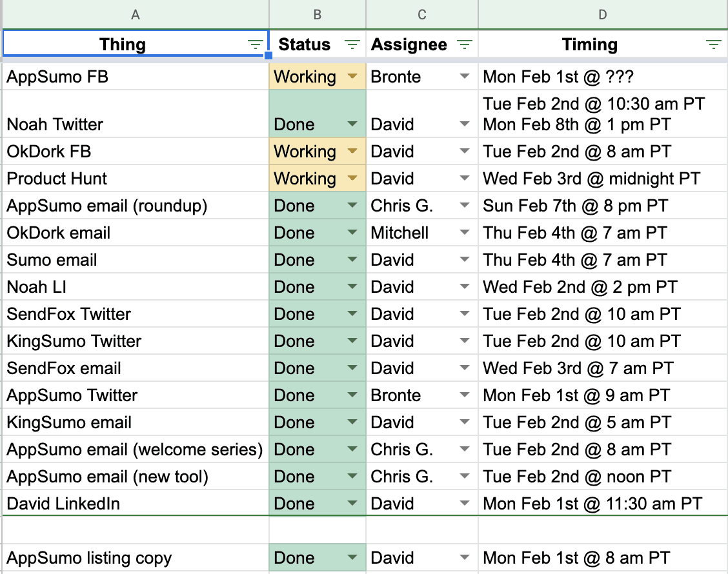Open status dropdown for Sumo email
Image resolution: width=728 pixels, height=574 pixels.
pos(352,259)
